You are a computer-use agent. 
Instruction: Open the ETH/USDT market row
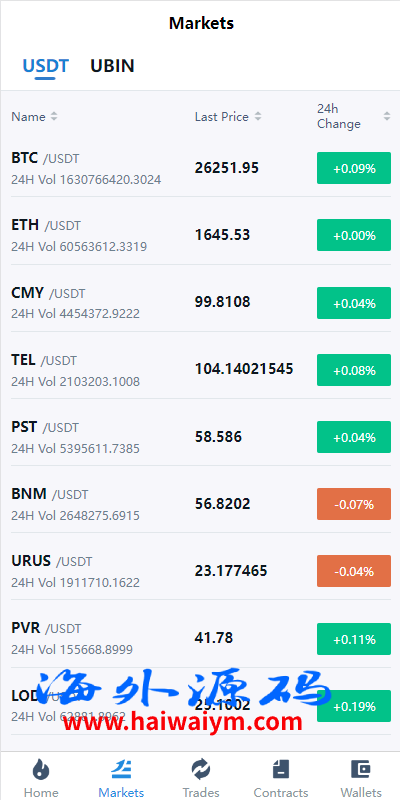(x=200, y=235)
